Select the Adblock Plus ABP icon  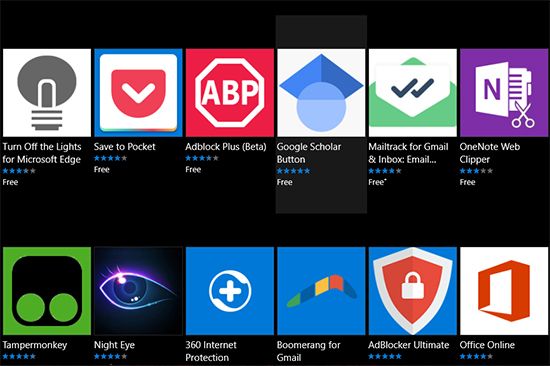(x=230, y=93)
